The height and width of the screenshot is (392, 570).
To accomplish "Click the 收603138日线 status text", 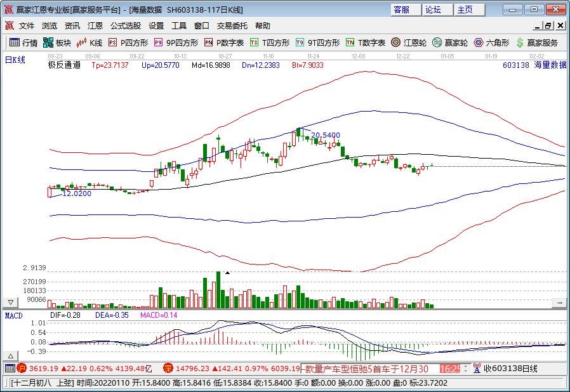I will coord(511,369).
